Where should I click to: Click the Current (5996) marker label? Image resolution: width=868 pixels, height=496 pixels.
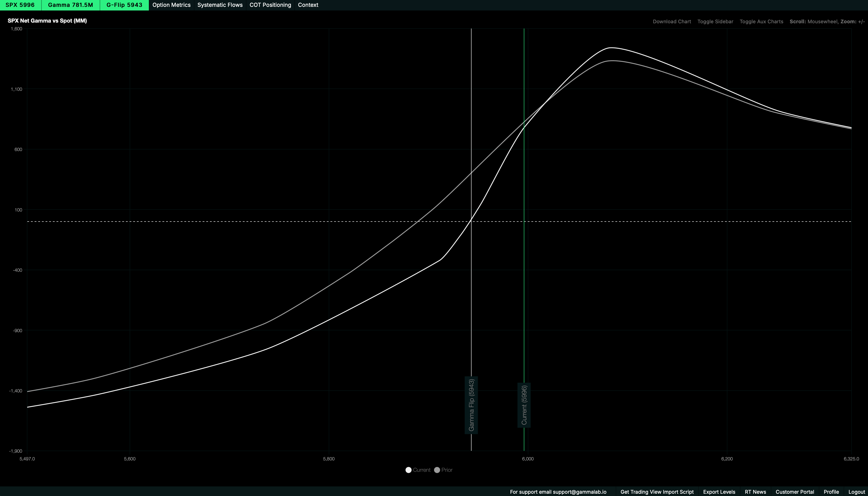click(524, 405)
